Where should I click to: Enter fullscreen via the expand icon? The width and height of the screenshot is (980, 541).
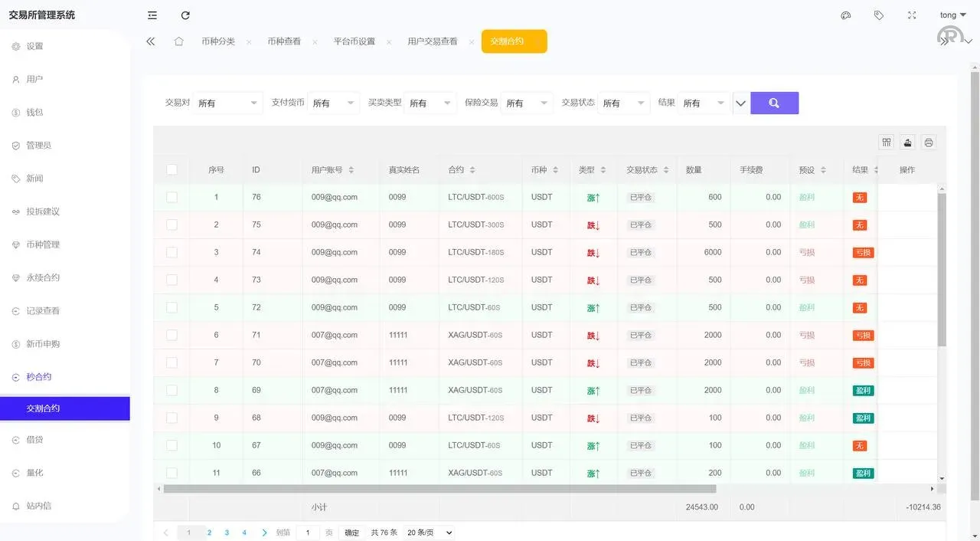pos(911,15)
